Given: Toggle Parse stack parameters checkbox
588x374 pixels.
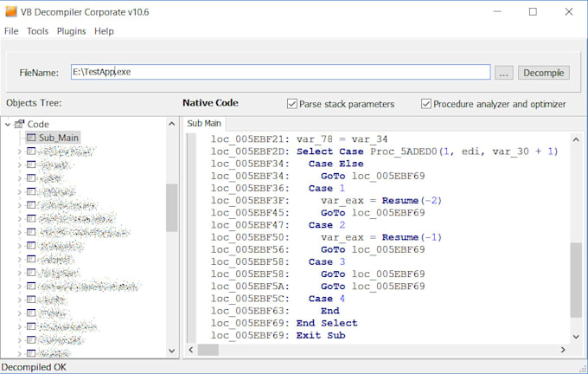Looking at the screenshot, I should pos(291,104).
